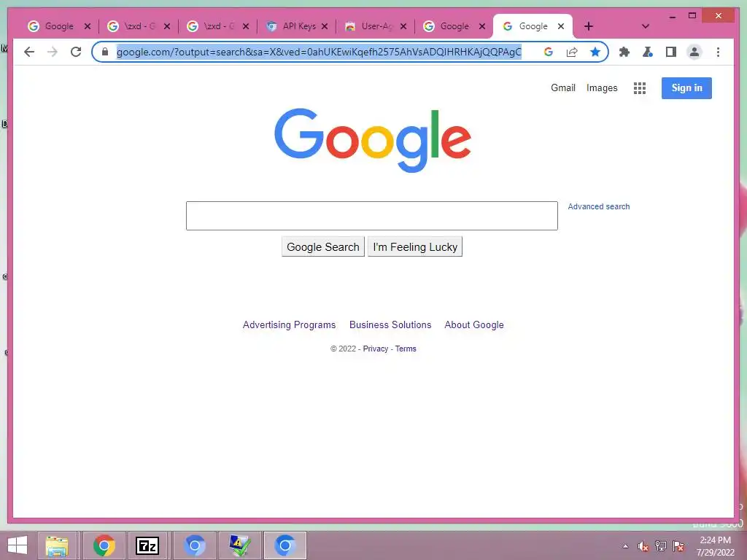Share this page using the share icon
Screen dimensions: 747x560
[572, 52]
